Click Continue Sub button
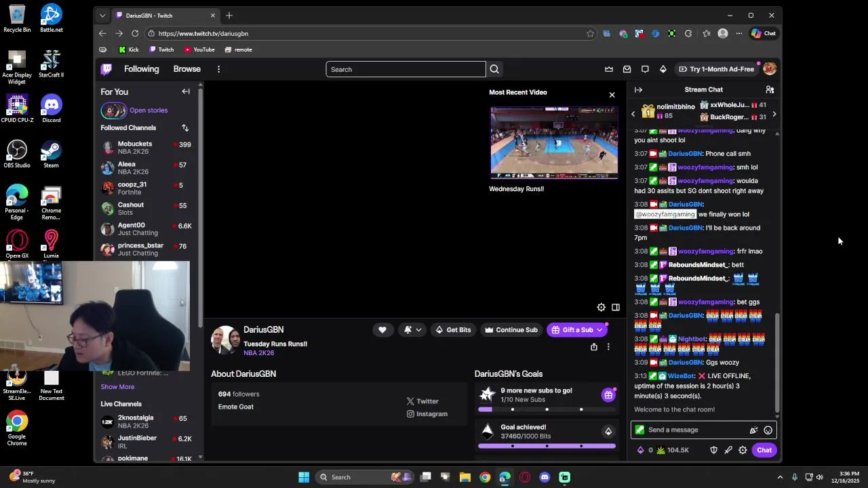 pos(511,330)
